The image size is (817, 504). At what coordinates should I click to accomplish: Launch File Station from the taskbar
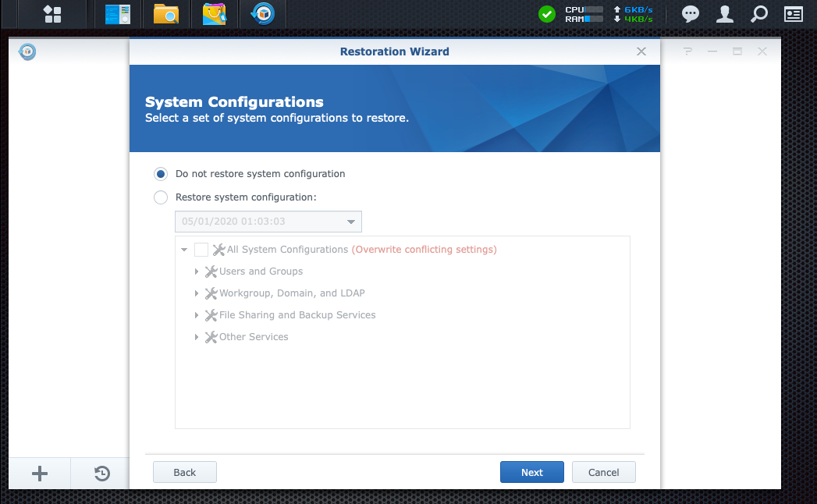tap(166, 14)
